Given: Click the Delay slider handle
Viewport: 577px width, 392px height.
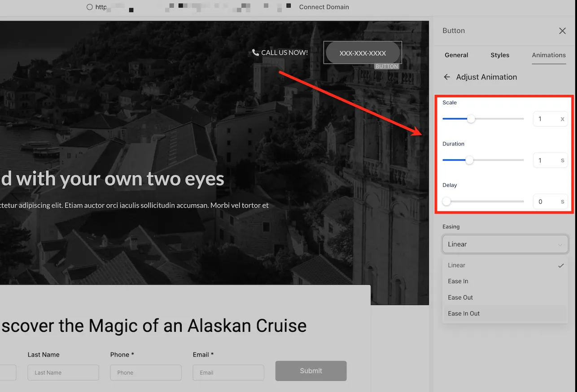Looking at the screenshot, I should [x=446, y=201].
